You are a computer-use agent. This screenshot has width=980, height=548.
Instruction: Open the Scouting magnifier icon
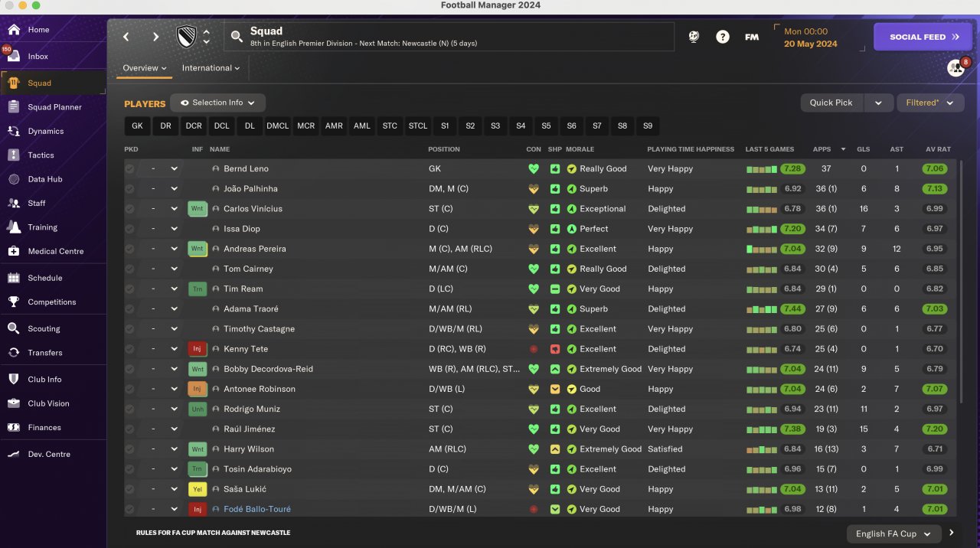[14, 328]
